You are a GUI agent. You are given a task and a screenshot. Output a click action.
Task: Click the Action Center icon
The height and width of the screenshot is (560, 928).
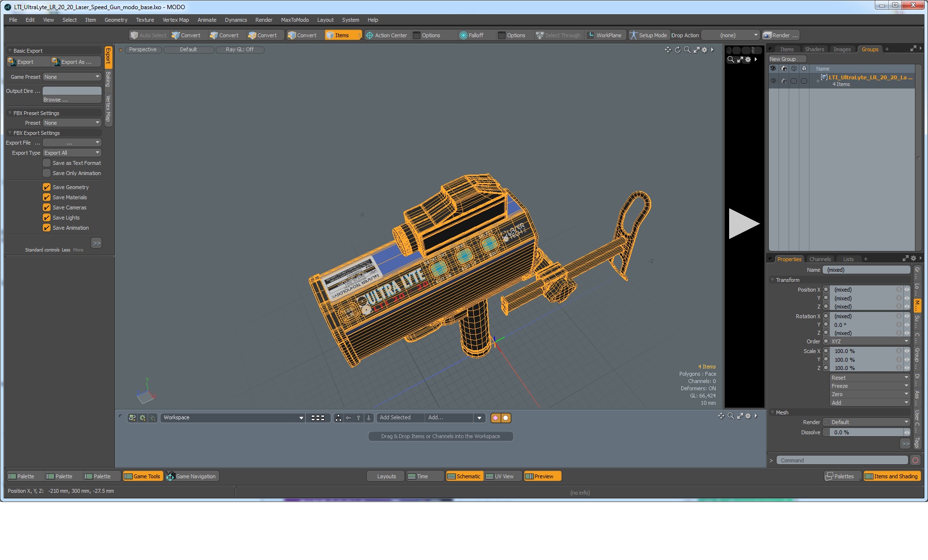pyautogui.click(x=370, y=35)
